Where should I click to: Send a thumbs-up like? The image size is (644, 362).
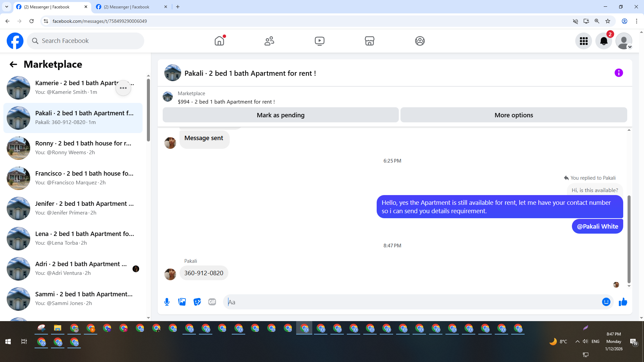(623, 302)
